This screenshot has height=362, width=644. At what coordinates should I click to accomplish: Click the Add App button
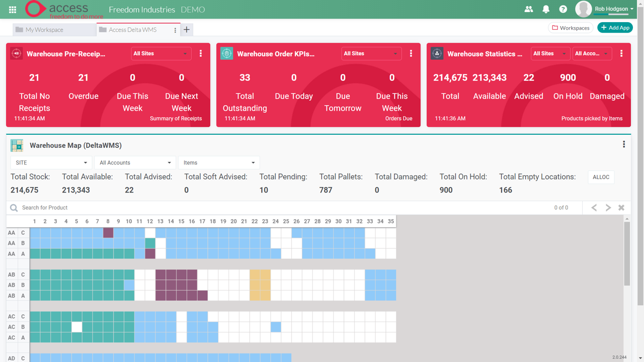[x=615, y=28]
